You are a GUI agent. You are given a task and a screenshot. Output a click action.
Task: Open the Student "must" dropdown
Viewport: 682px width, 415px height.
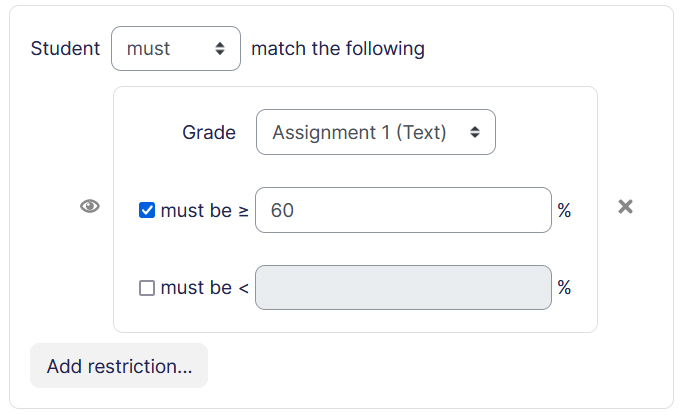175,49
